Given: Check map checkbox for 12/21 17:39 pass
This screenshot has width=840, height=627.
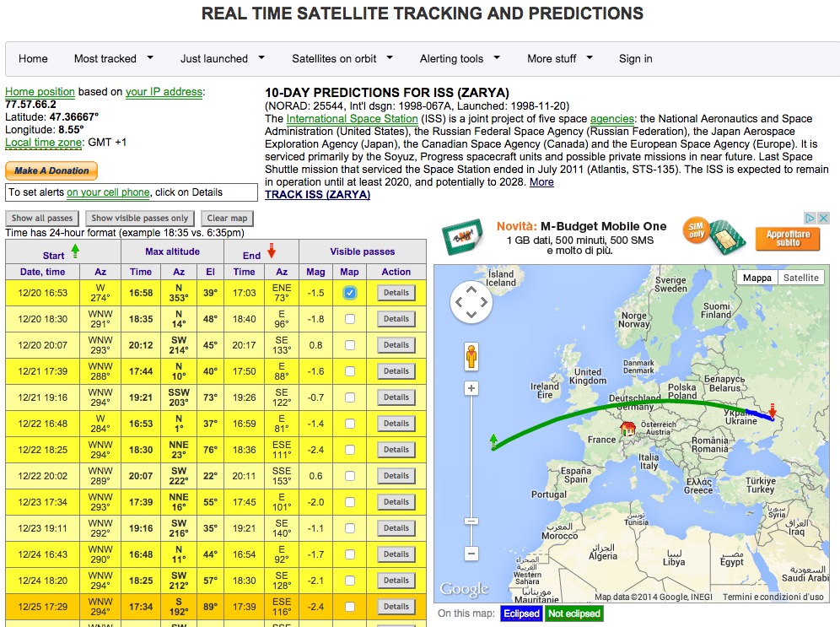Looking at the screenshot, I should [x=350, y=370].
